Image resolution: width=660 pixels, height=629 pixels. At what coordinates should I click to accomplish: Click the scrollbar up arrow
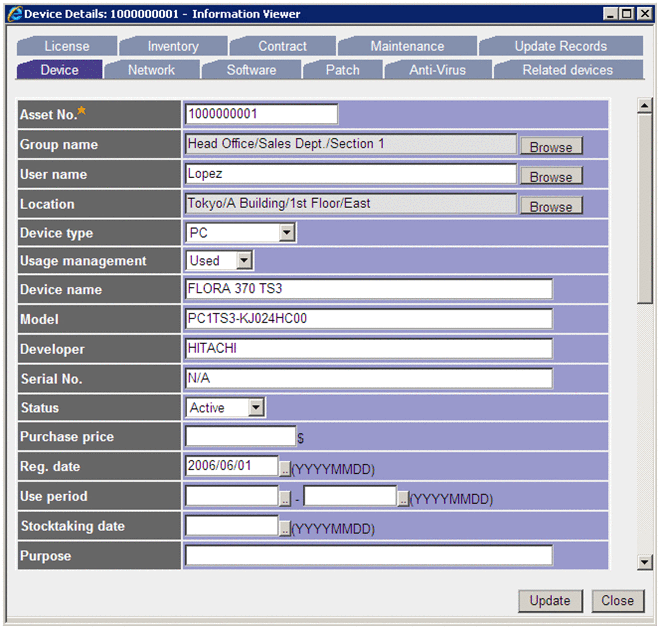tap(645, 105)
